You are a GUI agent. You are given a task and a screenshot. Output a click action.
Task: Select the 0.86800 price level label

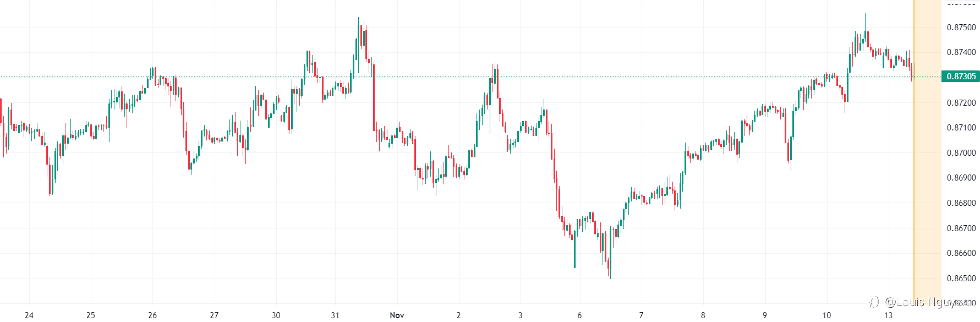(x=961, y=203)
